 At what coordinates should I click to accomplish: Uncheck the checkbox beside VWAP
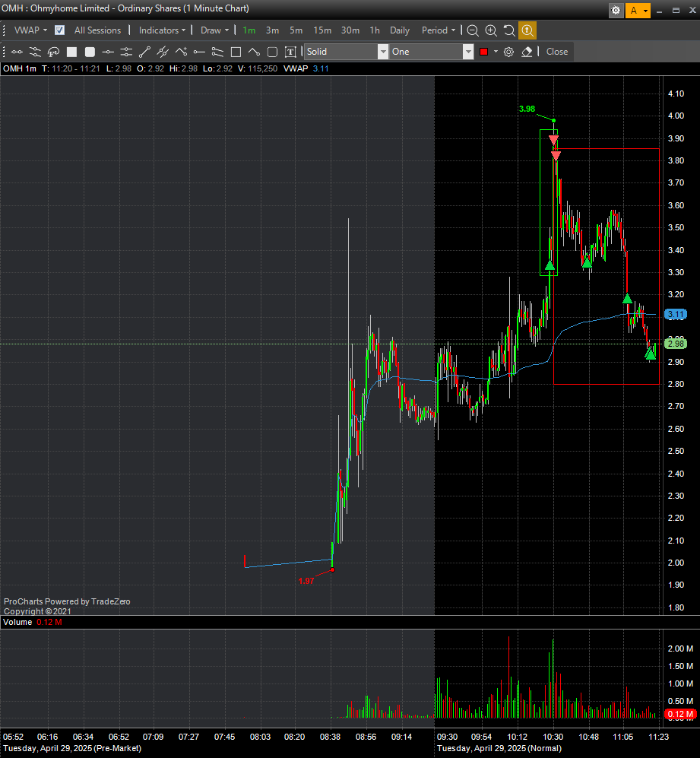tap(59, 30)
